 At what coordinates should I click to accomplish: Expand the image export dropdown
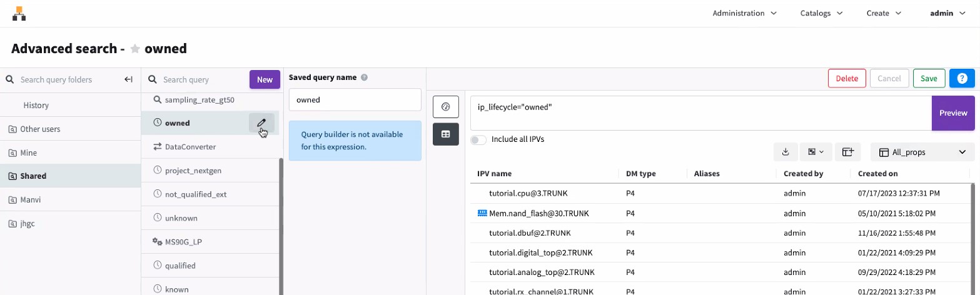coord(816,152)
